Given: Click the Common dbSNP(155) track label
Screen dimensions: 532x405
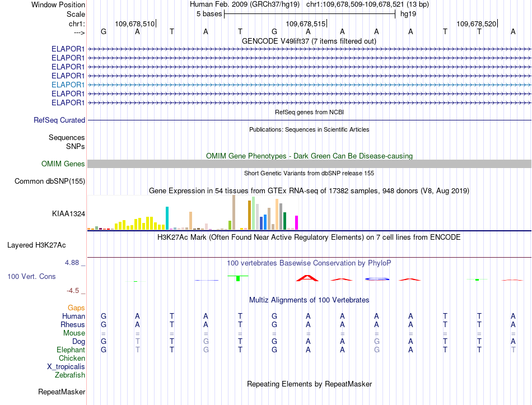Looking at the screenshot, I should tap(50, 181).
